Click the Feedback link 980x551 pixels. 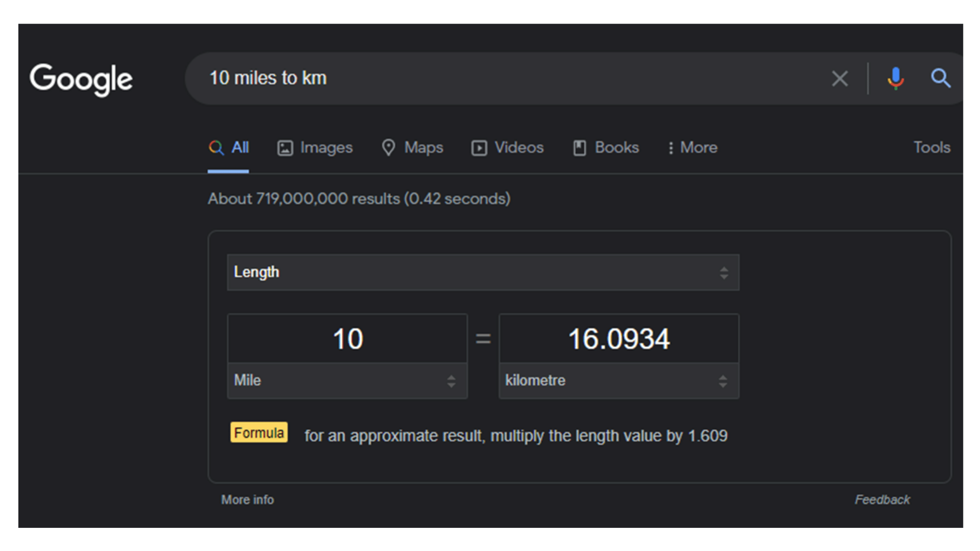click(x=882, y=500)
